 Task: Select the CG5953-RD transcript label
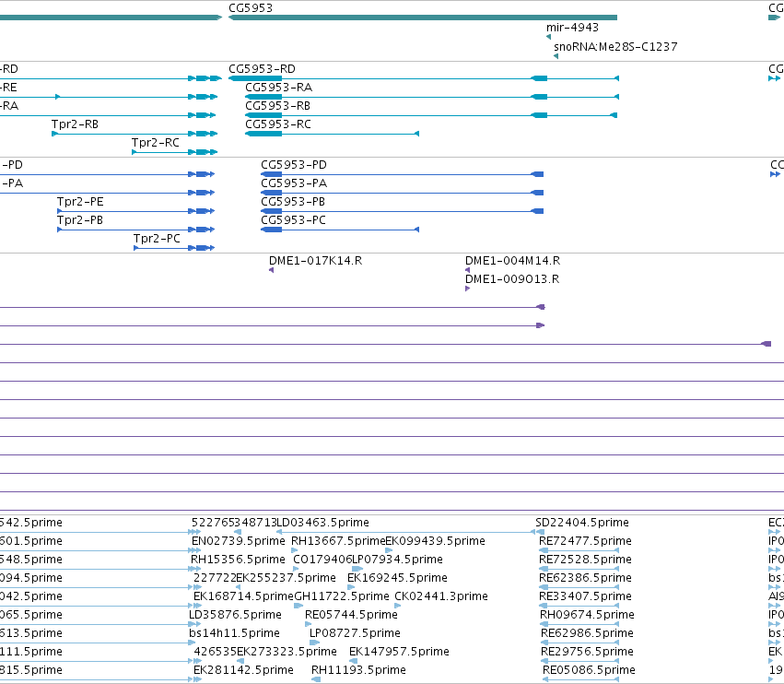pyautogui.click(x=262, y=68)
